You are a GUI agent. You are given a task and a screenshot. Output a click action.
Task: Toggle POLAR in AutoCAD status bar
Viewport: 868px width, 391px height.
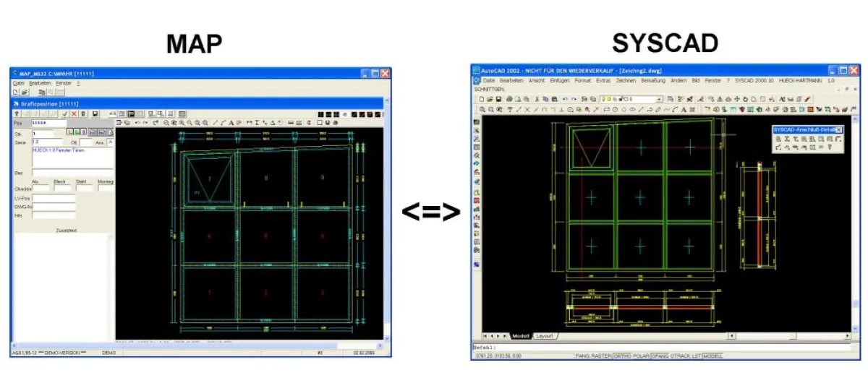click(x=642, y=356)
